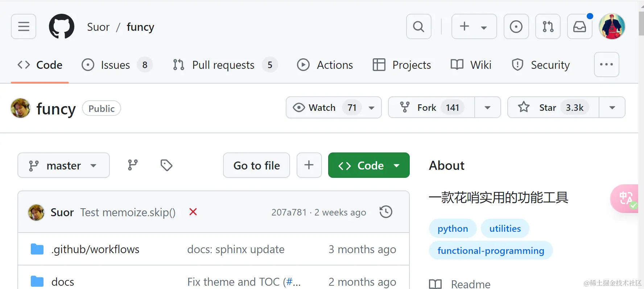Click the Go to file button
Screen dimensions: 644x289
click(x=256, y=166)
